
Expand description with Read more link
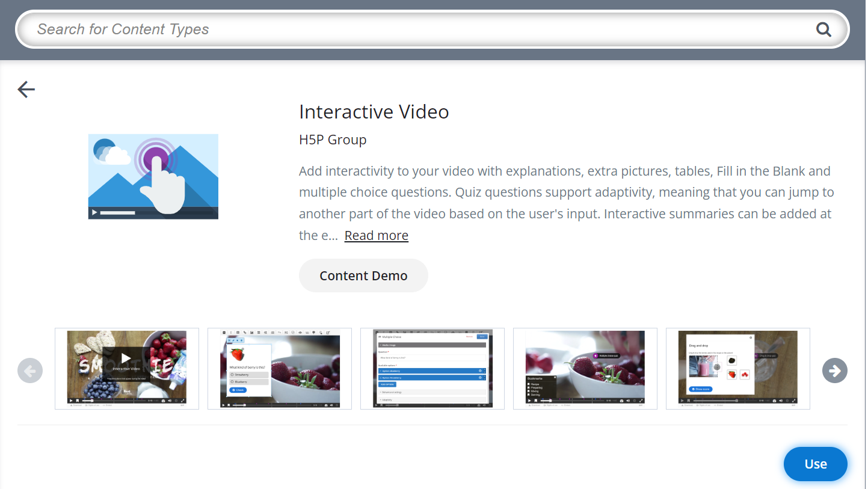(x=377, y=236)
